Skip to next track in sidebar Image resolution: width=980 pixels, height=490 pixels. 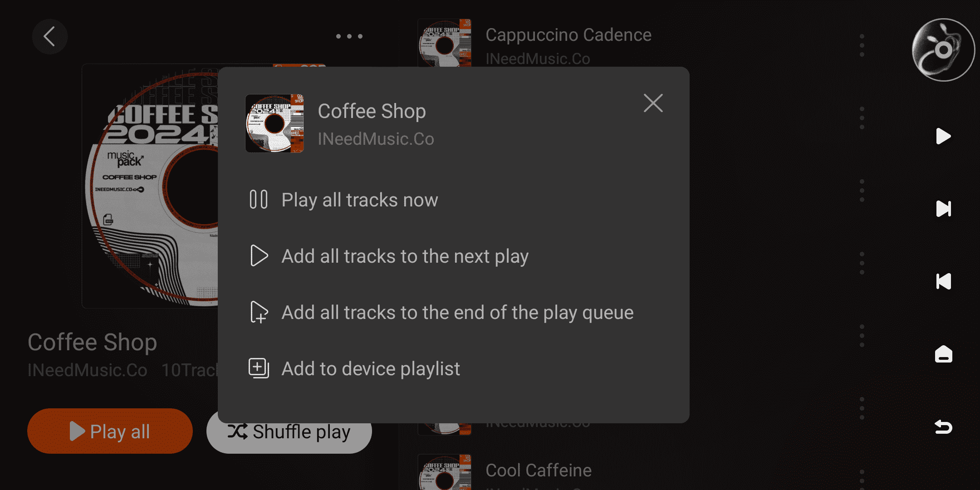pos(943,209)
